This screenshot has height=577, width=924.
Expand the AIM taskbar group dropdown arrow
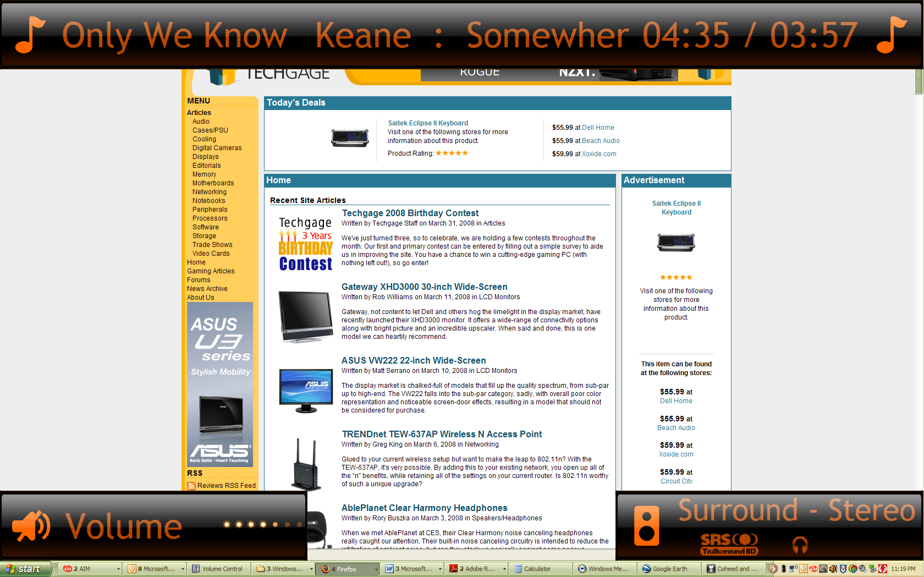[118, 569]
